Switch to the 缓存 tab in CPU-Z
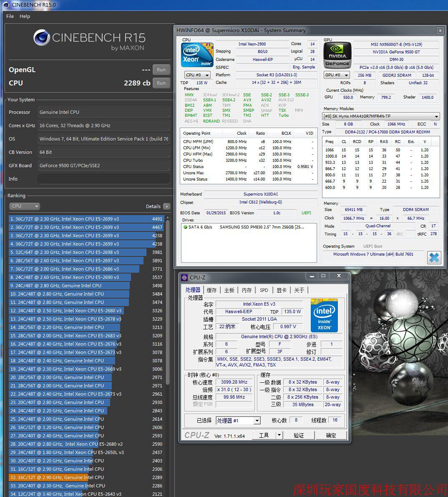This screenshot has height=497, width=448. pyautogui.click(x=211, y=290)
